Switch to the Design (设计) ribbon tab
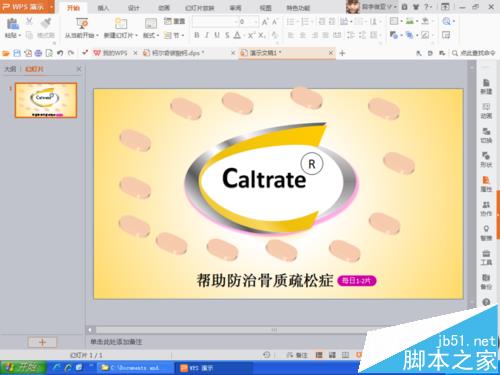 pos(133,8)
